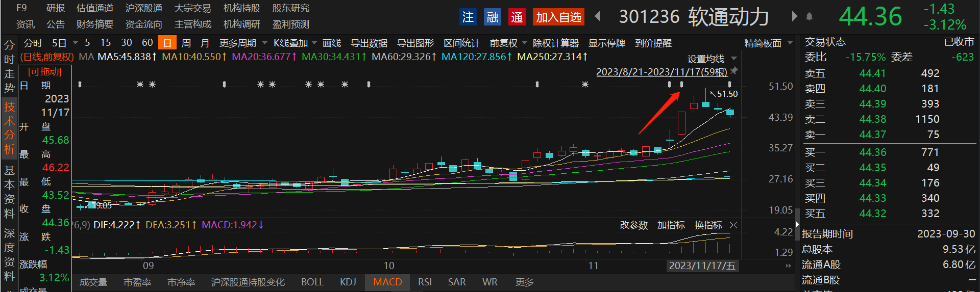Open the 估值通道 valuation channel
The image size is (980, 292).
point(95,8)
